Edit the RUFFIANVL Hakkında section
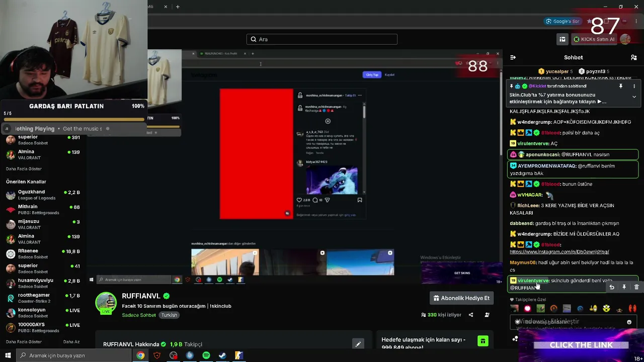This screenshot has height=362, width=644. pos(358,344)
